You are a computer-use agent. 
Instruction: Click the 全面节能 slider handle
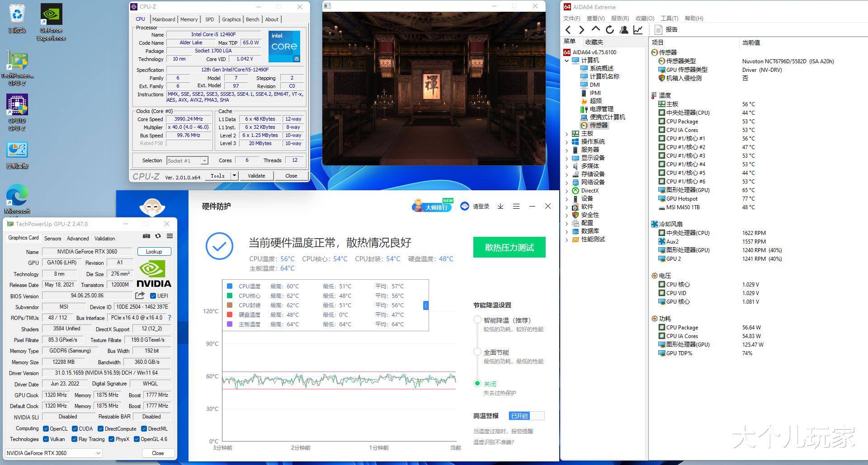pyautogui.click(x=478, y=351)
